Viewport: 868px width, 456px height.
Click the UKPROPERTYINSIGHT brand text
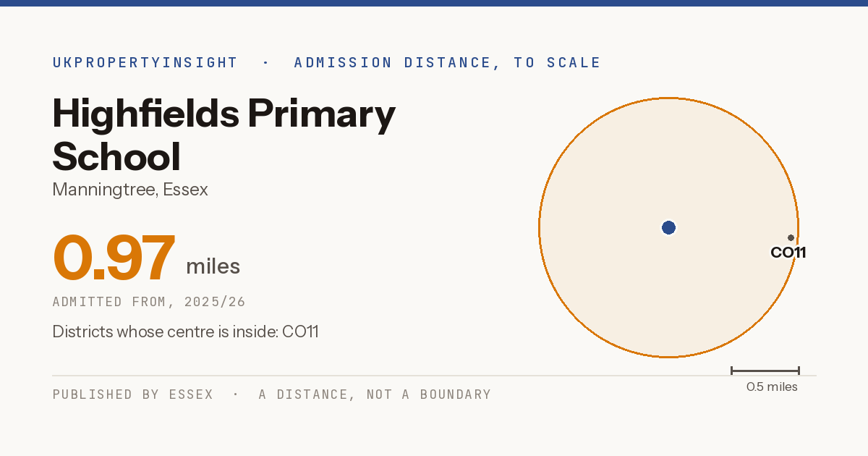(145, 62)
